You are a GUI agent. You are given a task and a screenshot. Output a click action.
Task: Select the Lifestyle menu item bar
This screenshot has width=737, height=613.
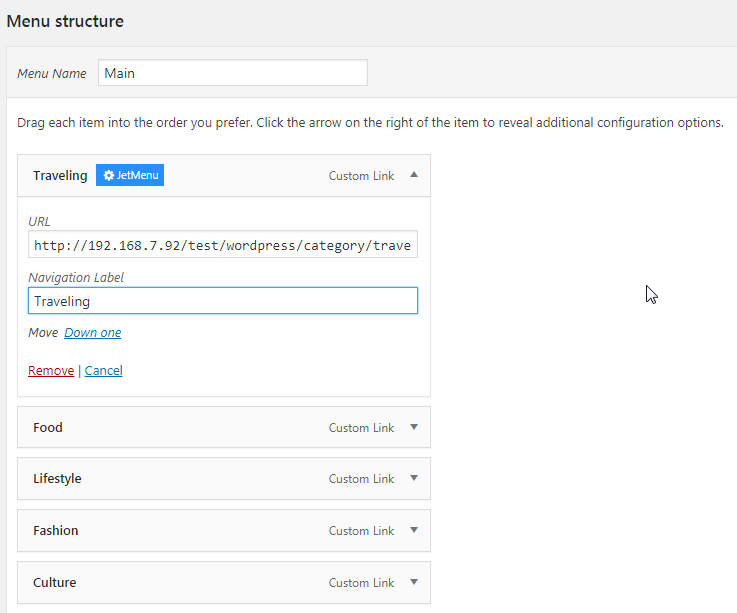[200, 479]
